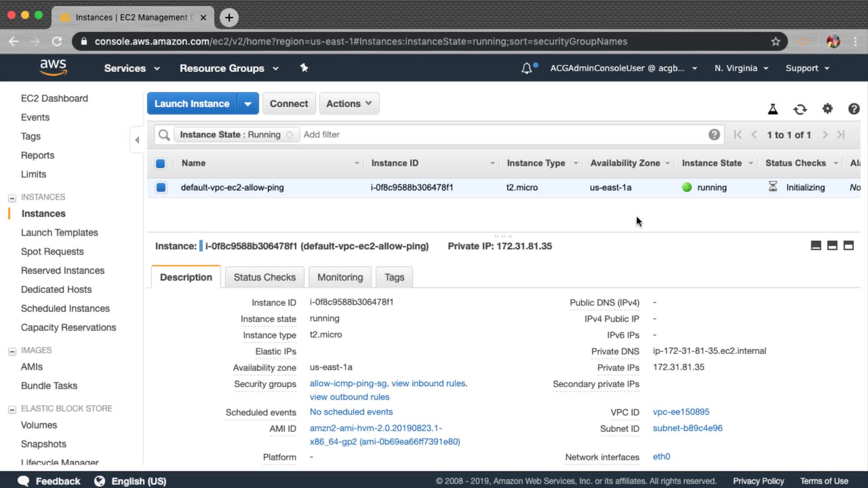Screen dimensions: 868x488
Task: Click the notifications bell icon
Action: point(527,68)
